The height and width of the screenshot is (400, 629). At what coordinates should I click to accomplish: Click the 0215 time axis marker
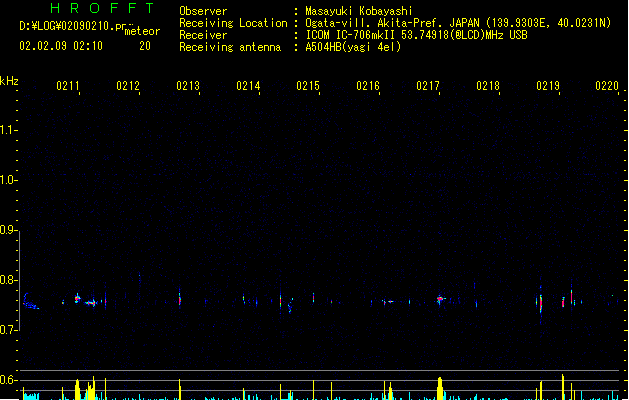308,86
